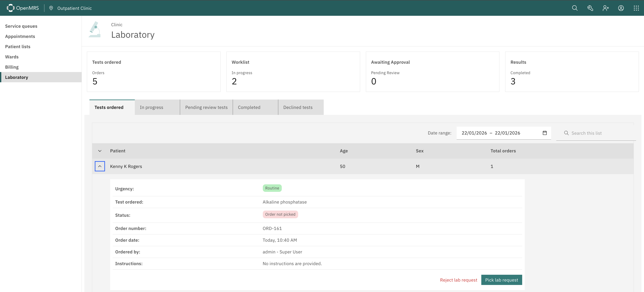Click Reject lab request
Image resolution: width=644 pixels, height=292 pixels.
click(458, 280)
